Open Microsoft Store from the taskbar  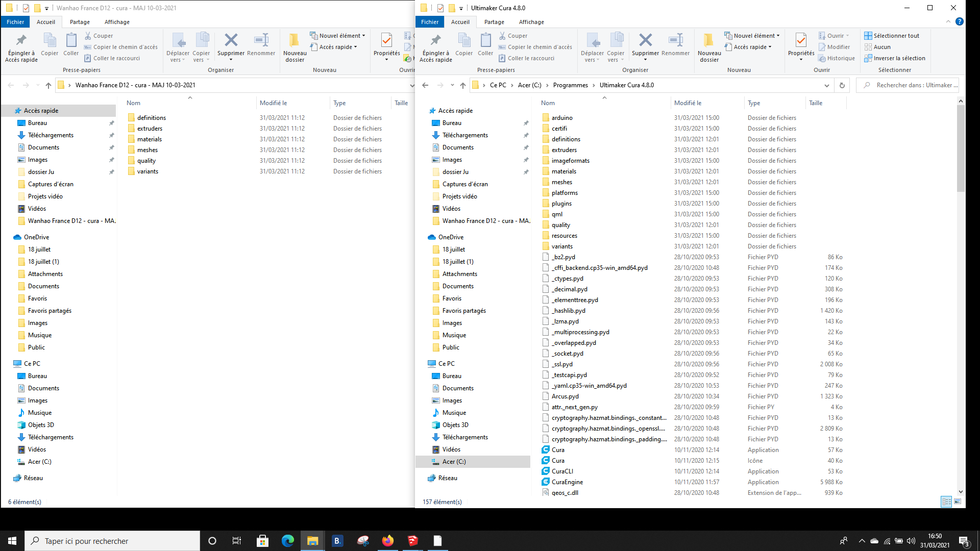coord(262,541)
